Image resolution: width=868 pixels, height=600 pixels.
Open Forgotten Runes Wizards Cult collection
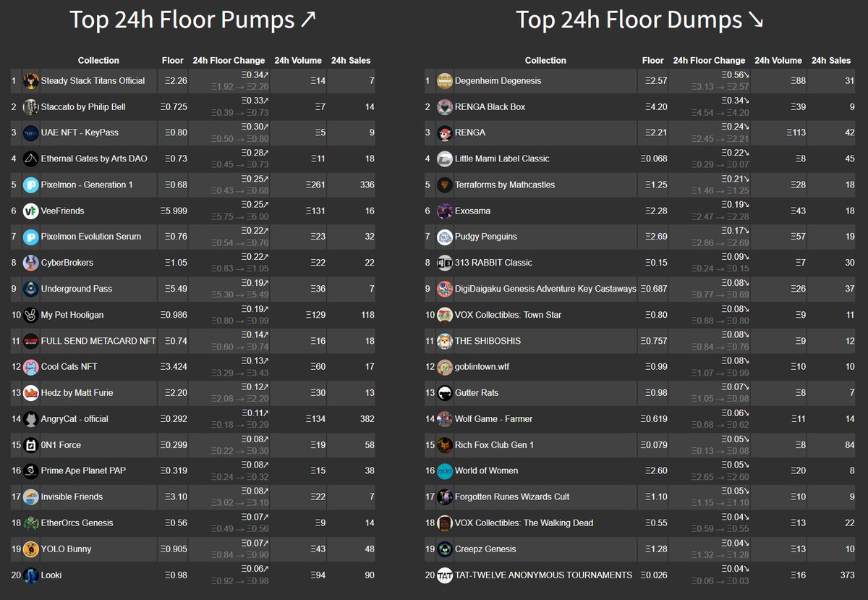tap(512, 498)
